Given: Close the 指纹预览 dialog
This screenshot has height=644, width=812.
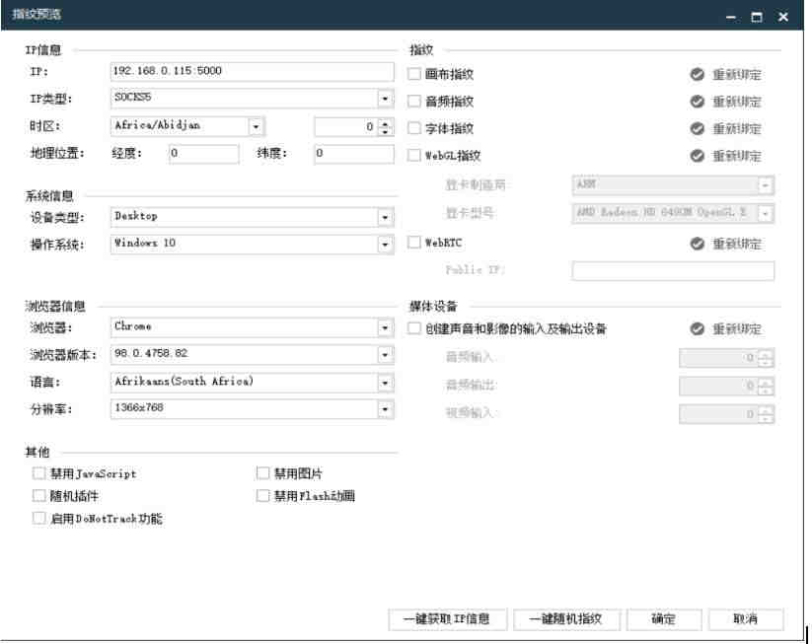Looking at the screenshot, I should coord(783,17).
